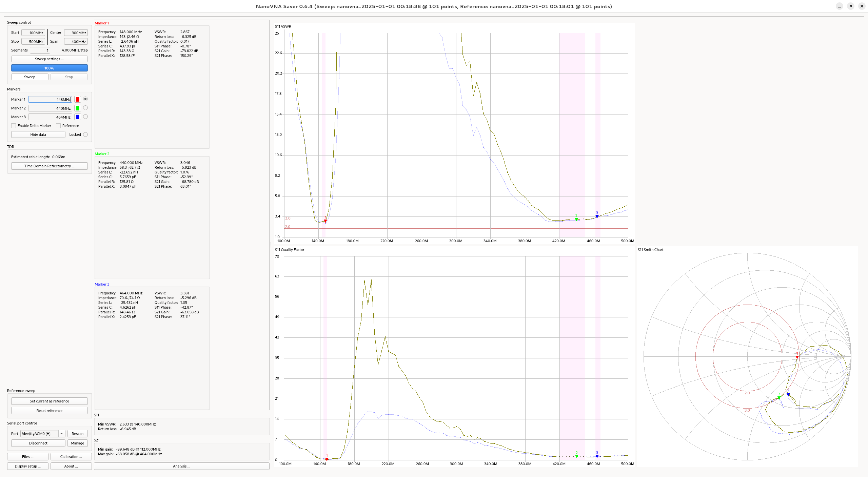Image resolution: width=868 pixels, height=477 pixels.
Task: Edit Marker 2 frequency field
Action: coord(50,108)
